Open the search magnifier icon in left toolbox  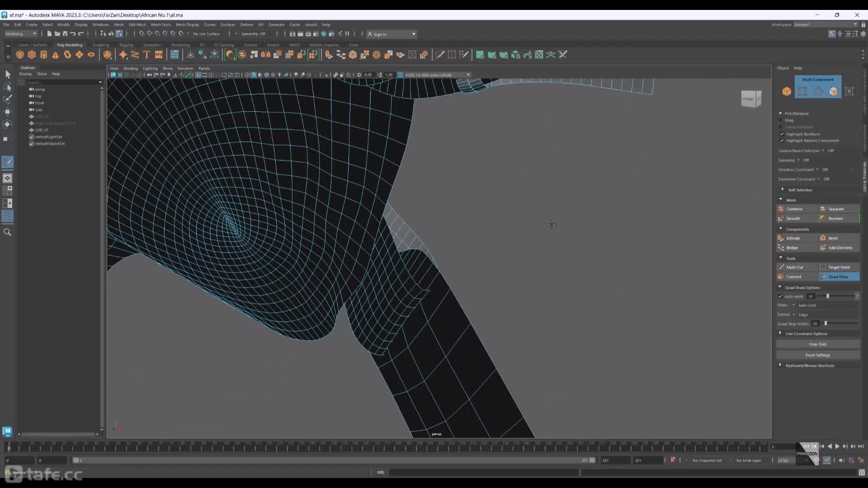point(8,232)
